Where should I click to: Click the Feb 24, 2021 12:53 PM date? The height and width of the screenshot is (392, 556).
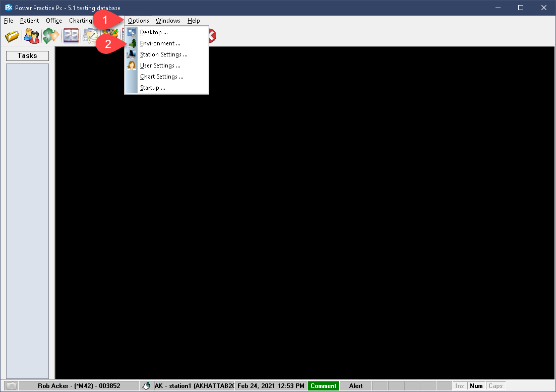point(271,385)
